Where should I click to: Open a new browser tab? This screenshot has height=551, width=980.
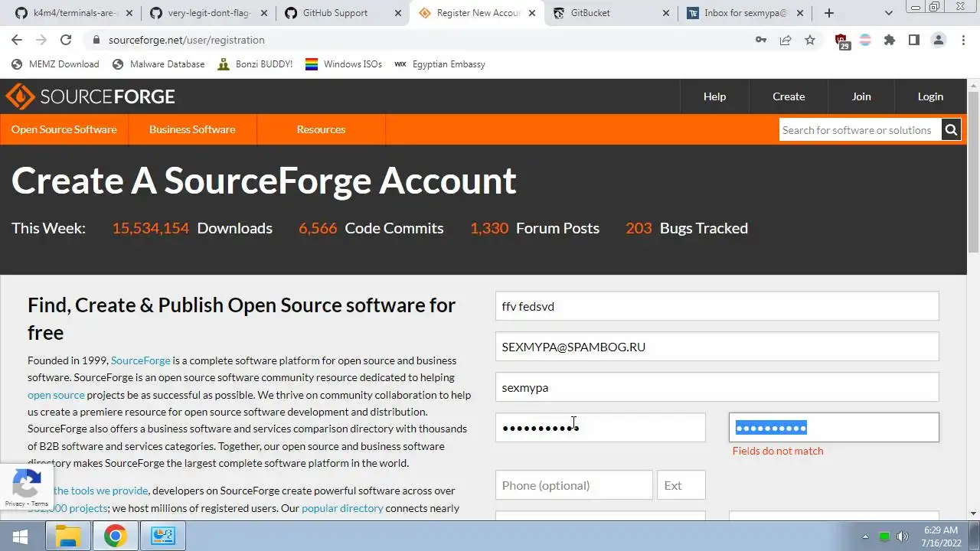click(829, 13)
